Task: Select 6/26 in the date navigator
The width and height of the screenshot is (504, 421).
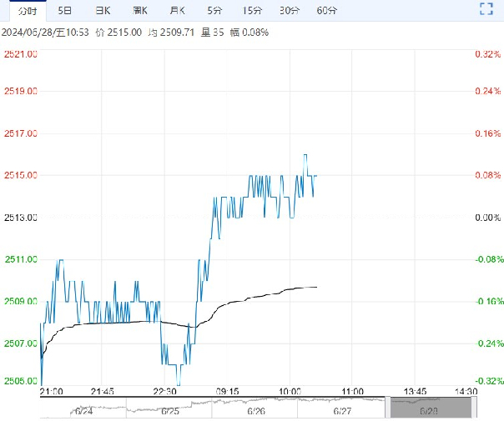Action: pyautogui.click(x=258, y=410)
